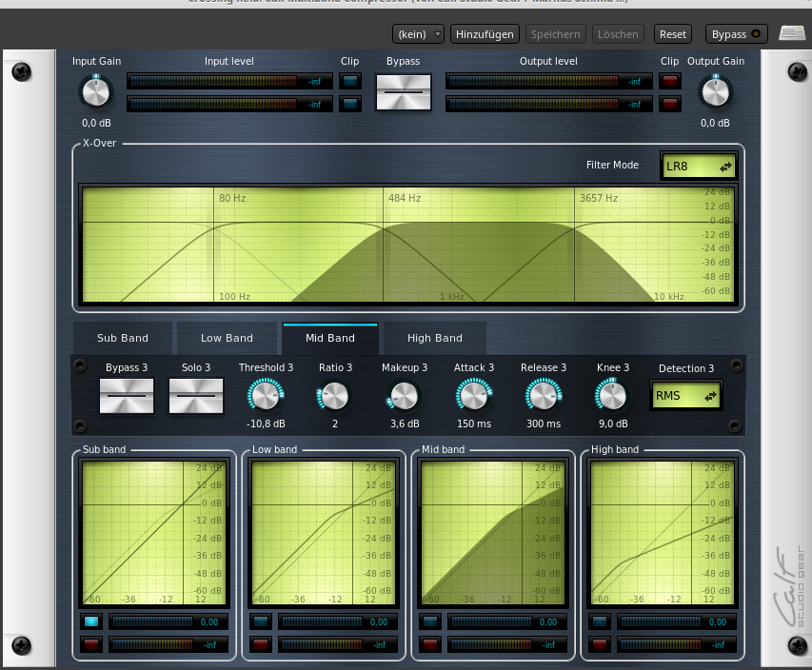Toggle the Solo 3 switch
This screenshot has width=812, height=670.
click(x=196, y=396)
